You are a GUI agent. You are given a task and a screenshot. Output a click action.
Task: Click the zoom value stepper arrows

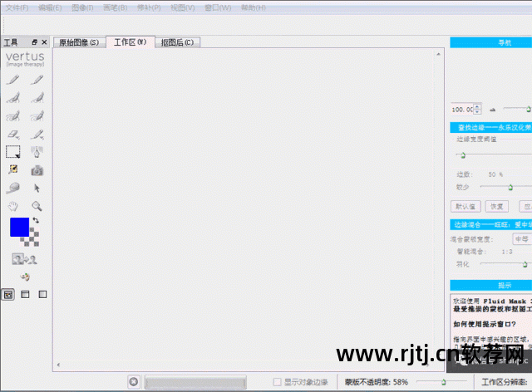[477, 109]
